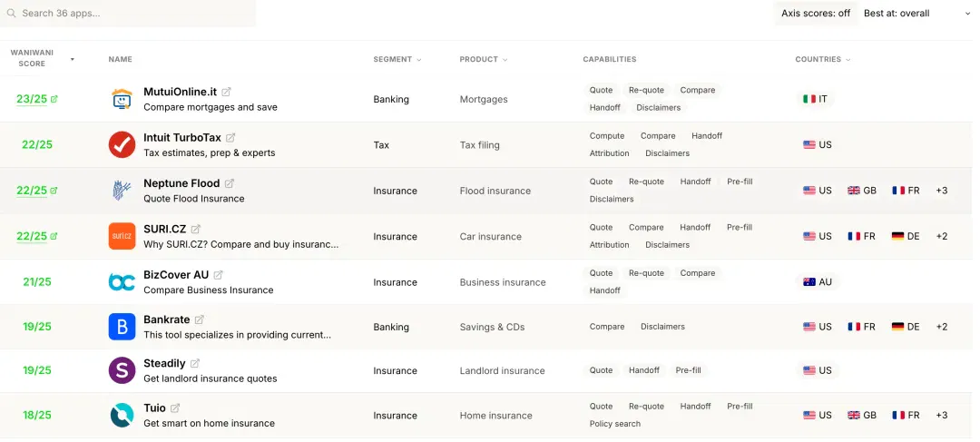980x442 pixels.
Task: Click the Savings & CDs product cell
Action: tap(492, 327)
